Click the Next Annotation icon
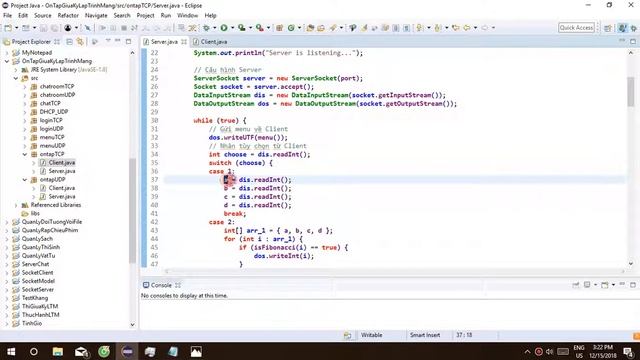Screen dimensions: 640x360 point(420,28)
